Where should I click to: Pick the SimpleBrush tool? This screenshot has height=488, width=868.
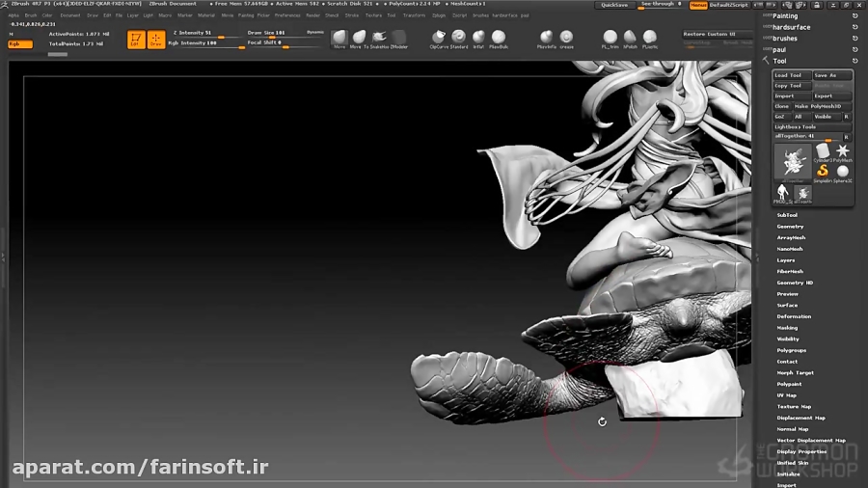coord(823,173)
